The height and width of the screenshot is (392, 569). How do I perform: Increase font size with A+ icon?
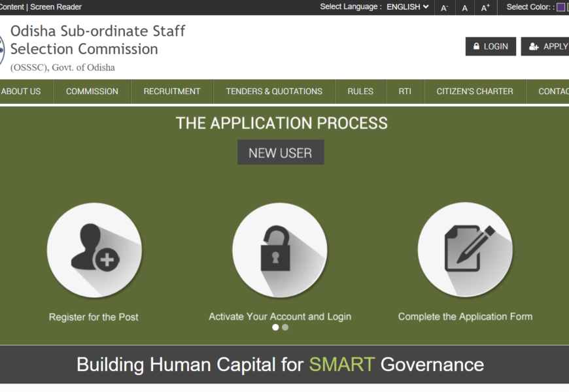pos(485,8)
